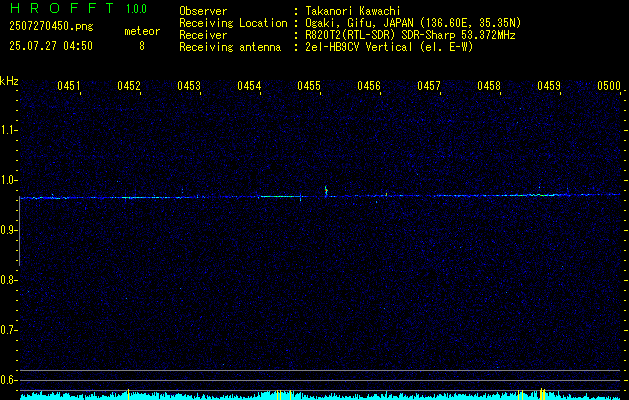Click the 0453 time axis label

click(x=189, y=86)
